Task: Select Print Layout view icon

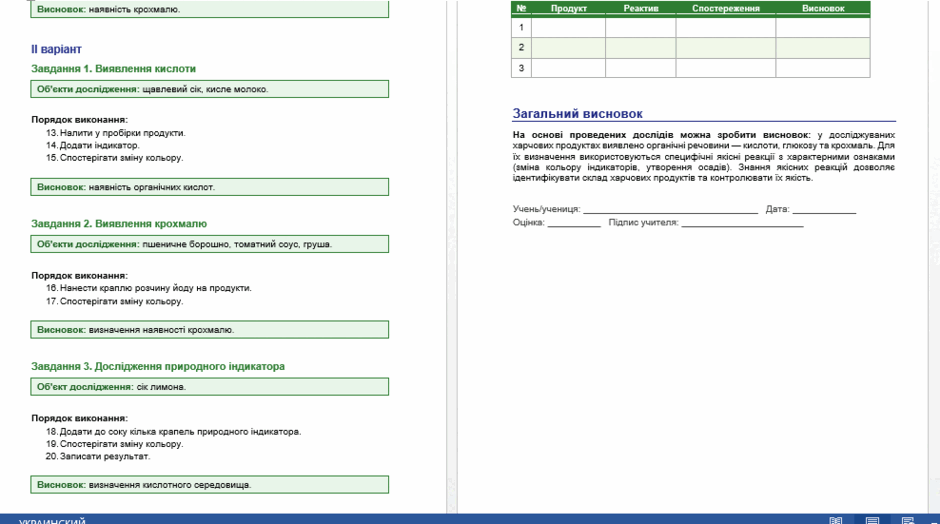Action: (x=872, y=520)
